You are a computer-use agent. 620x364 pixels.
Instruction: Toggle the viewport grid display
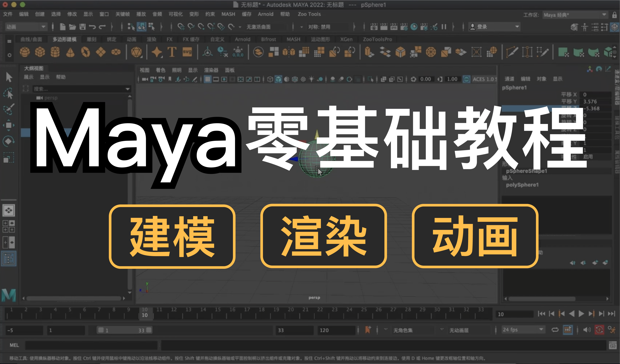[x=208, y=79]
